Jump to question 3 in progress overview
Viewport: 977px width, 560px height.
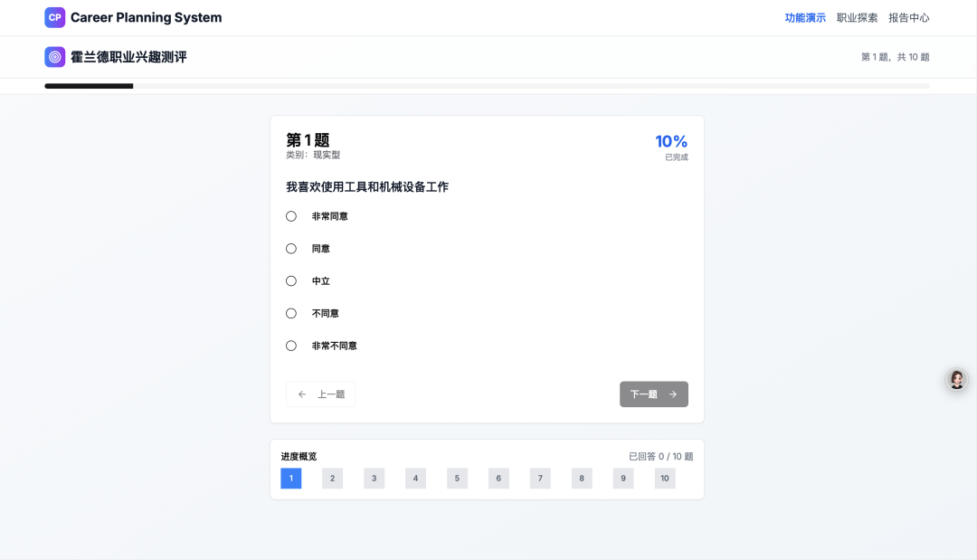[375, 479]
